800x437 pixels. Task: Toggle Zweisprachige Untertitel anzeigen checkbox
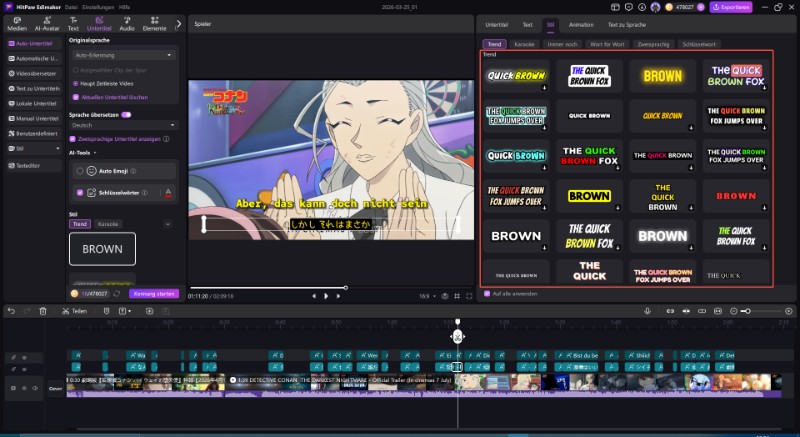click(72, 139)
